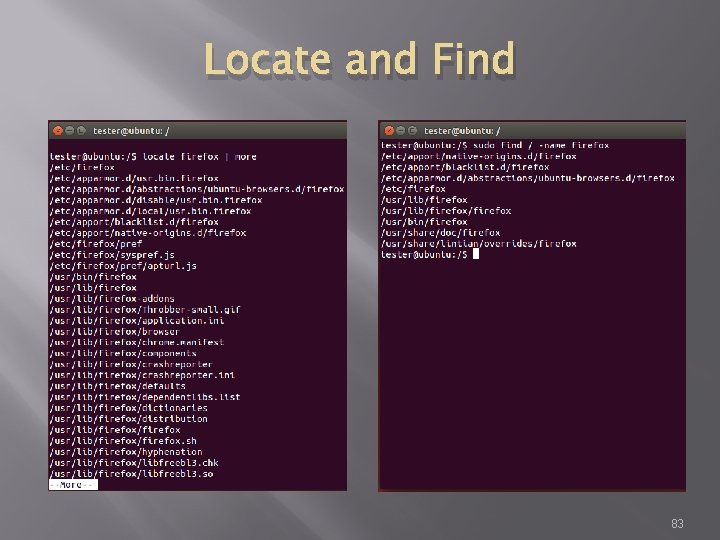Click the '/usr/lib/firefox/libfreebl3.so' line
This screenshot has width=720, height=540.
click(x=131, y=474)
